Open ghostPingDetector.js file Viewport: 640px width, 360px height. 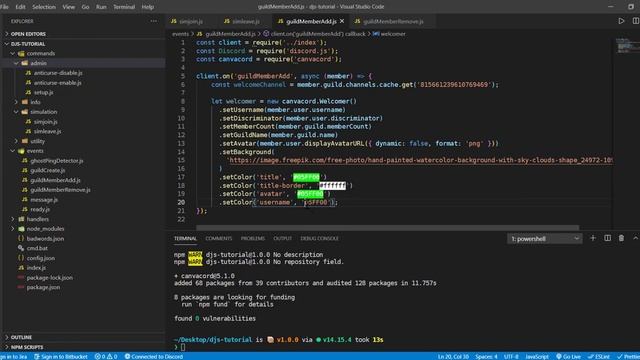56,161
